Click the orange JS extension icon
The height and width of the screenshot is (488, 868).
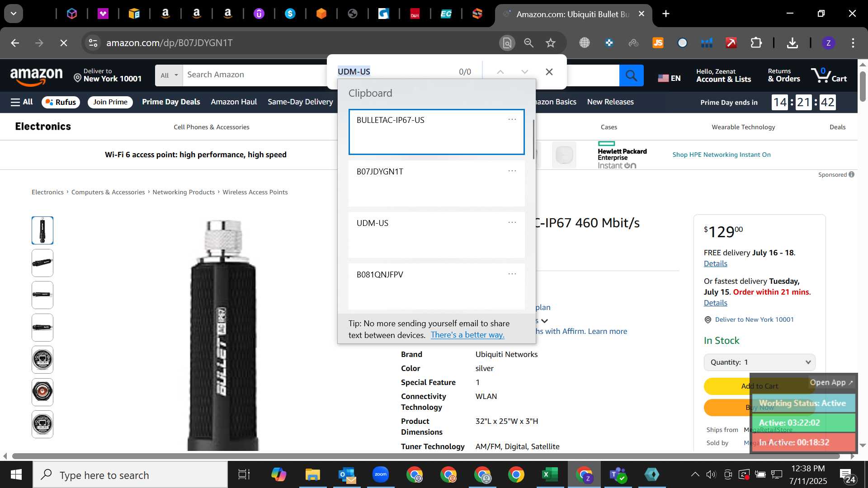tap(658, 43)
